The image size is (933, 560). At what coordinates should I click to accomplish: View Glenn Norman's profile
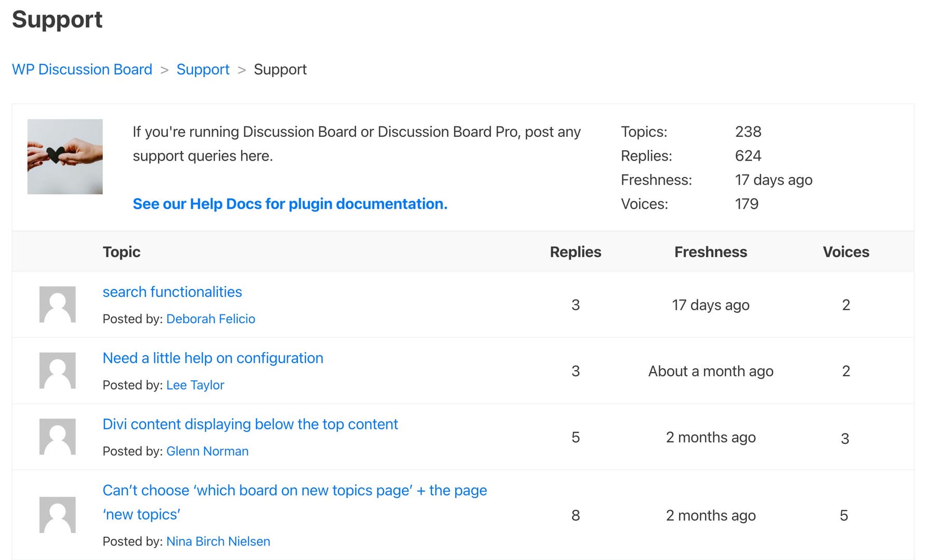pos(207,451)
